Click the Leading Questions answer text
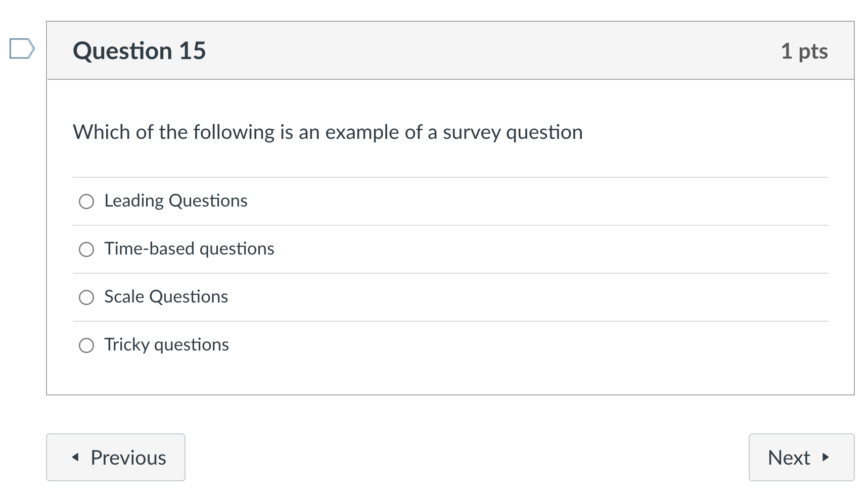Image resolution: width=868 pixels, height=502 pixels. pos(175,200)
